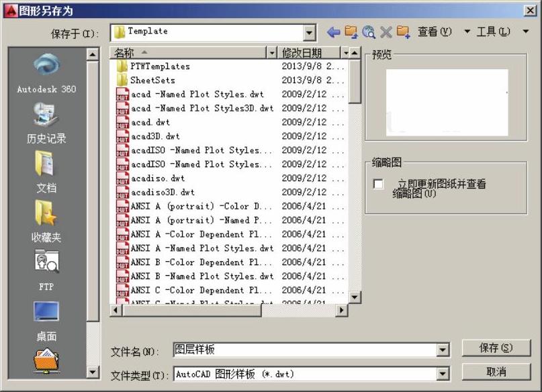Click the 保存 button
This screenshot has width=542, height=392.
[x=496, y=348]
